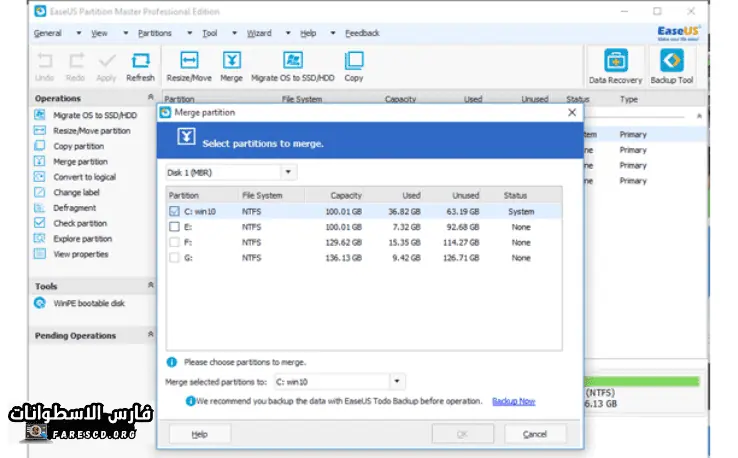The height and width of the screenshot is (458, 738).
Task: Open the Wizard menu
Action: click(x=258, y=33)
